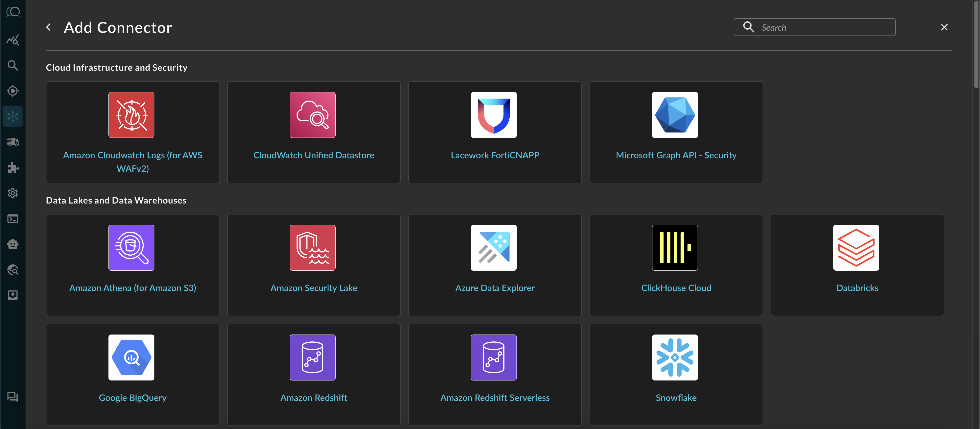Click the Lacework FortiCNAPP shield logo

pos(493,115)
